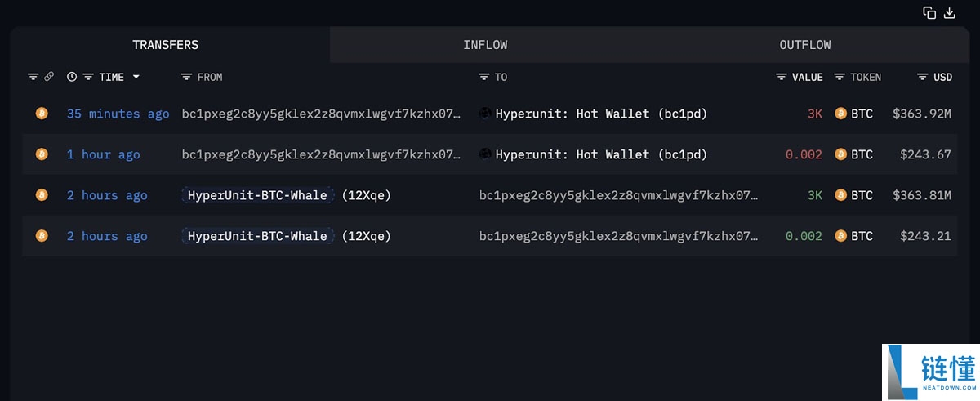This screenshot has height=401, width=980.
Task: Click the Hyperunit logo icon in first row
Action: 485,114
